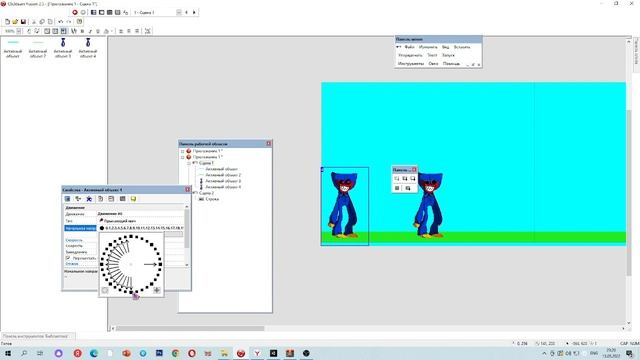
Task: Open Display options tab in properties panel
Action: (x=78, y=199)
